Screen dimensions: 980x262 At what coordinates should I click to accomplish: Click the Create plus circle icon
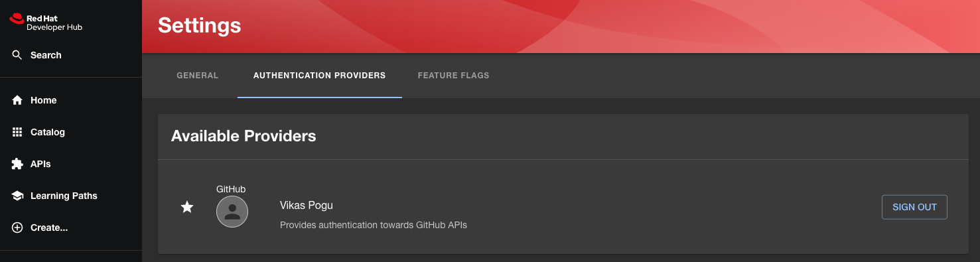click(x=17, y=228)
